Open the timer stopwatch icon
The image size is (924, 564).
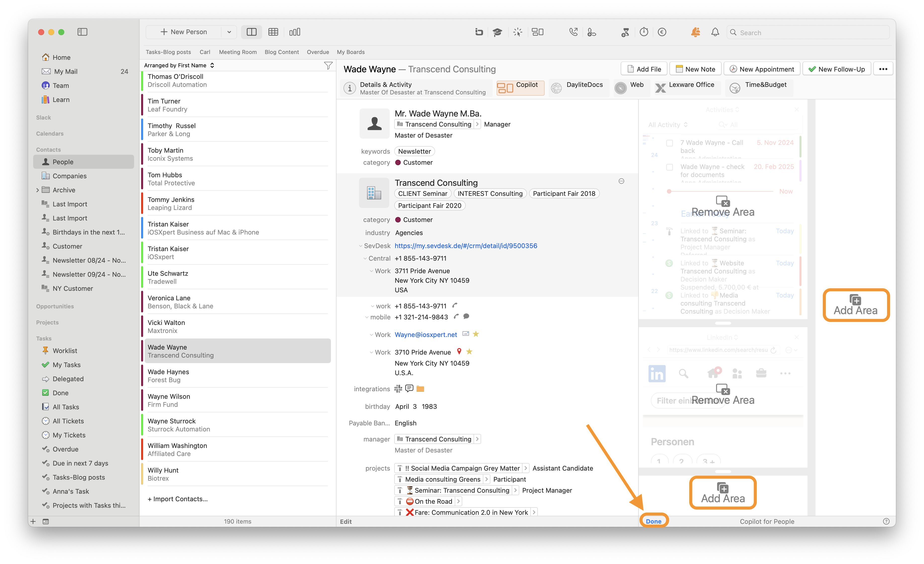644,32
